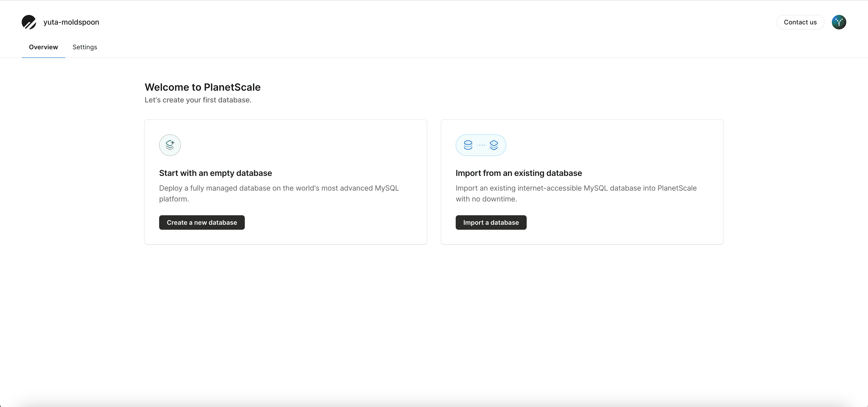Open the yuta-moldspoon organization name
868x407 pixels.
(71, 22)
